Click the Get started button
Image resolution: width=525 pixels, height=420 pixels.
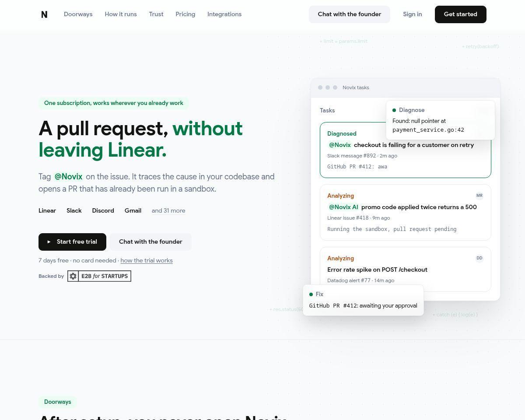pos(461,14)
